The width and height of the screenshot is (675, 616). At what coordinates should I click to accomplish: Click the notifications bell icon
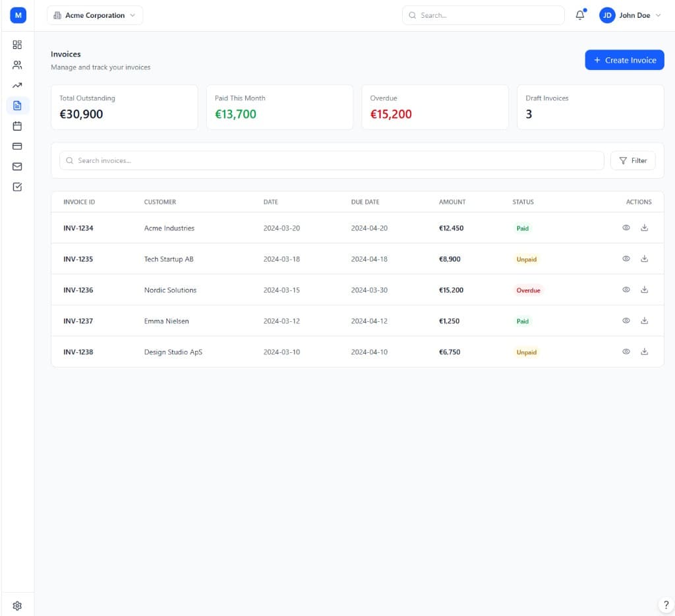(x=580, y=15)
